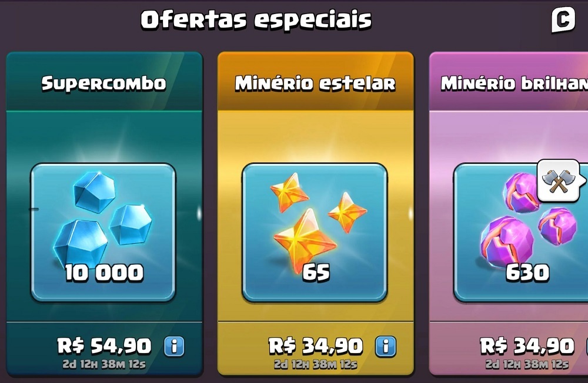The height and width of the screenshot is (383, 588).
Task: Open info for the Minério estelar offer
Action: [x=386, y=346]
